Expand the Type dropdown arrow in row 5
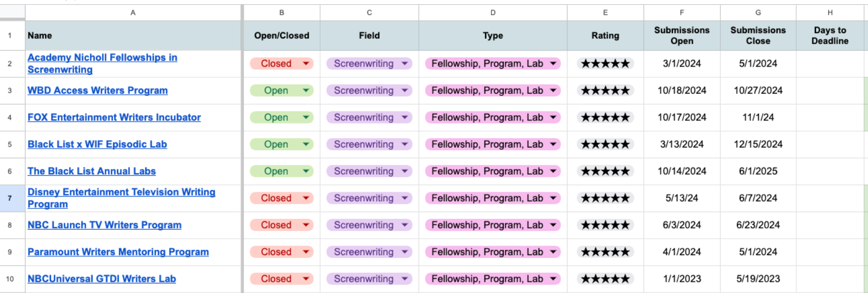Viewport: 868px width, 293px height. pos(553,144)
